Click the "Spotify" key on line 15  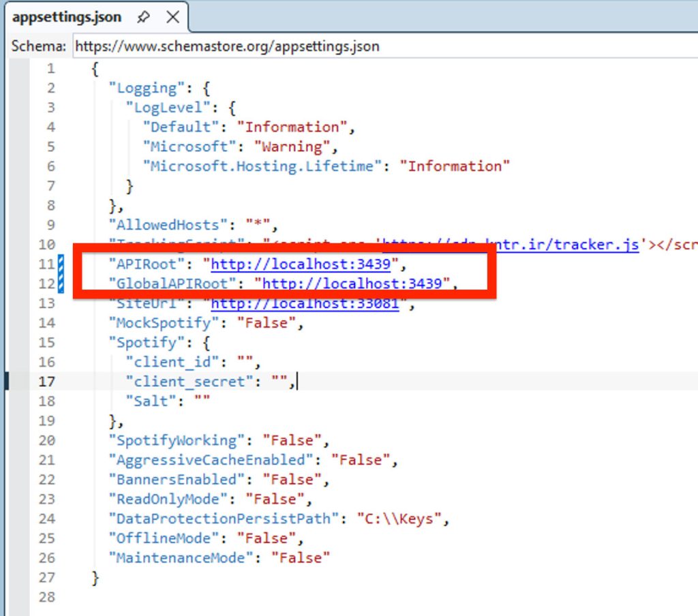pyautogui.click(x=147, y=342)
